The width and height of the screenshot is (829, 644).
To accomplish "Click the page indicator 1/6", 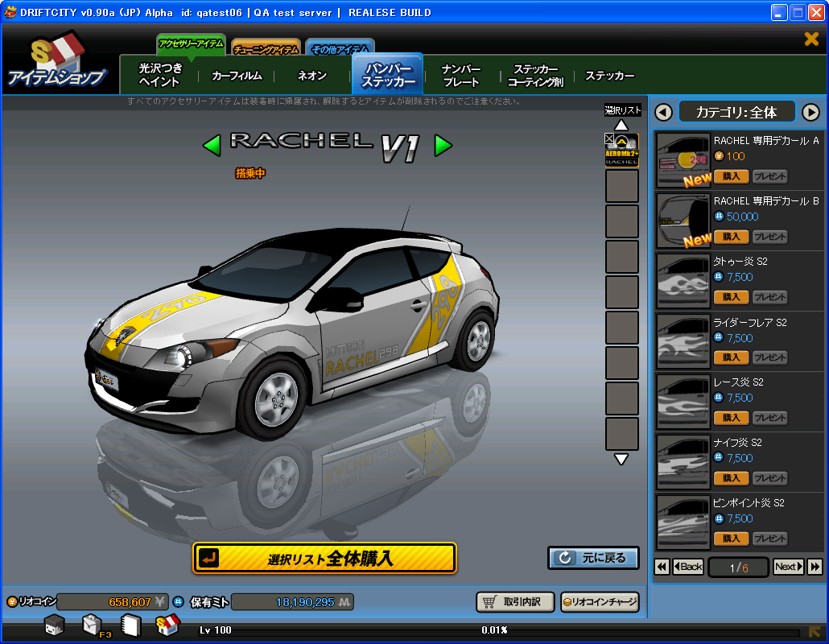I will (738, 568).
